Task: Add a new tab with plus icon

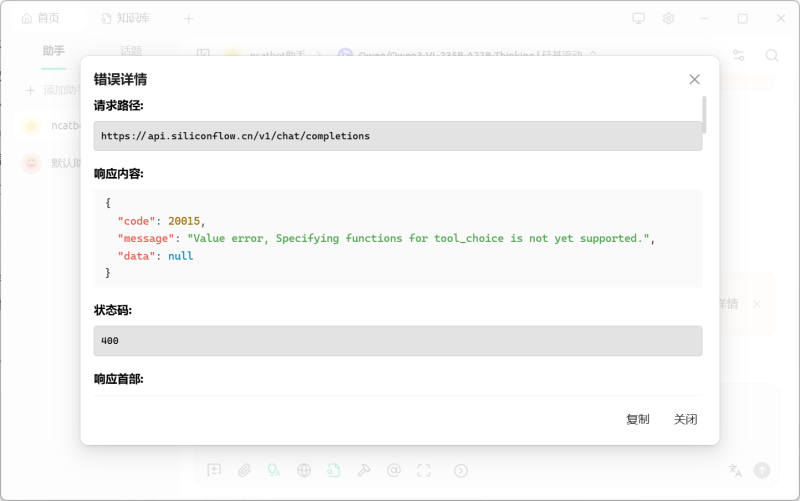Action: pos(189,18)
